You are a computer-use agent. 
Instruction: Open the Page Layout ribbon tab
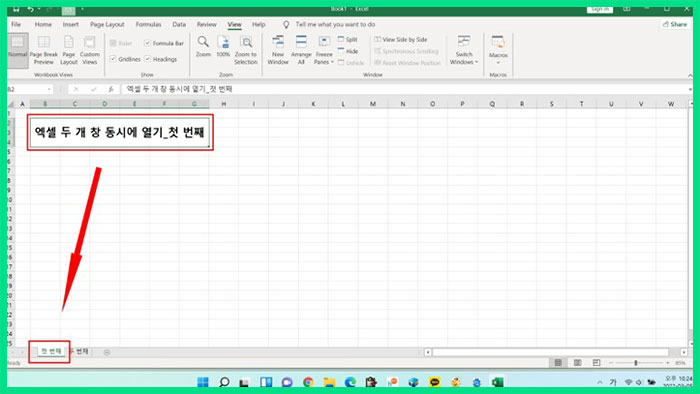click(107, 25)
